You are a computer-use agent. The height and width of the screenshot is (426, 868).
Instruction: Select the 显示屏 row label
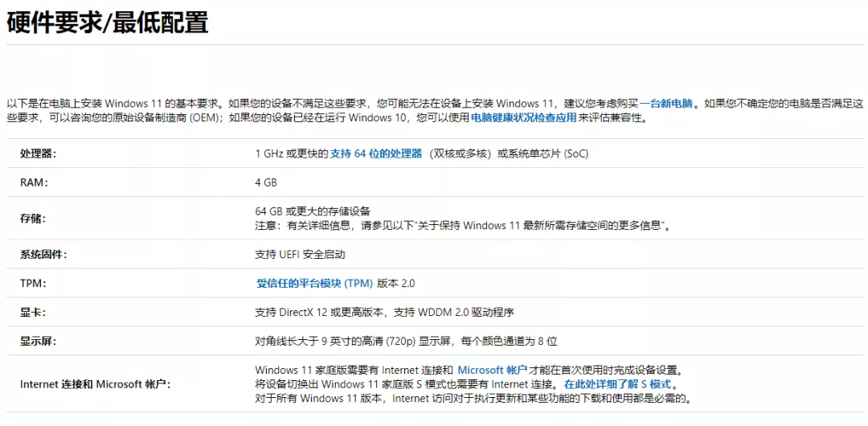point(38,342)
